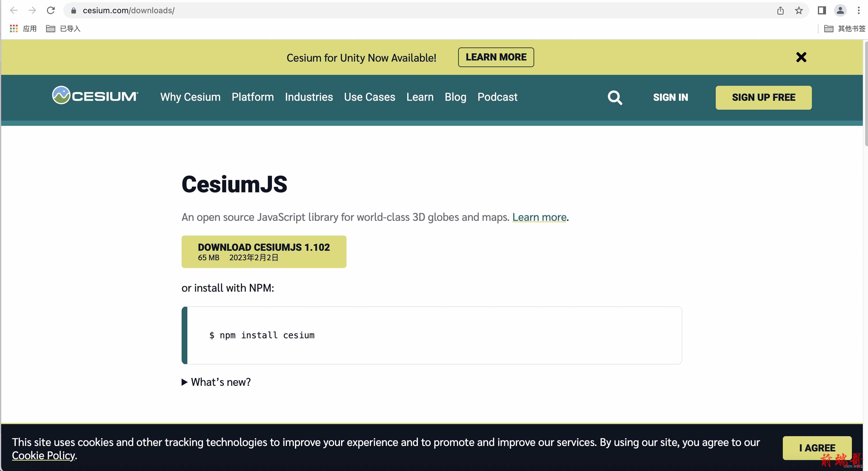Open the Blog menu item
868x471 pixels.
click(x=455, y=97)
